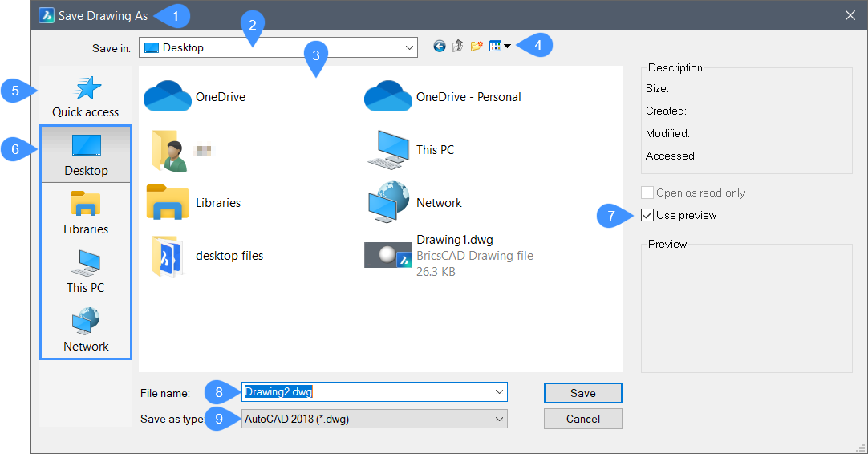868x454 pixels.
Task: Toggle the Use preview checkbox
Action: pyautogui.click(x=648, y=215)
